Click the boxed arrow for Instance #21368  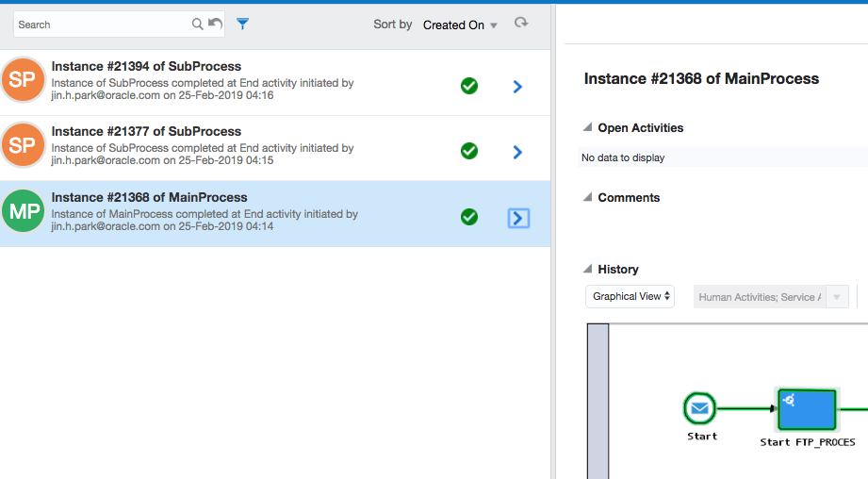point(518,218)
